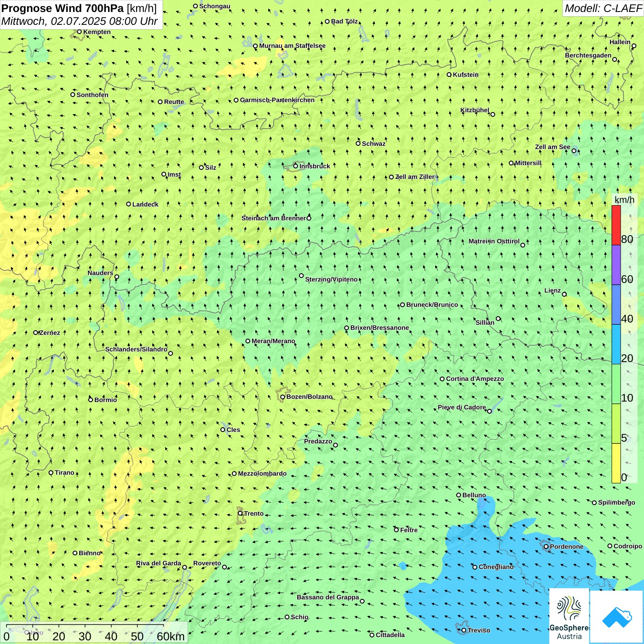Select the light blue 20–40 legend color
644x644 pixels.
click(x=616, y=345)
